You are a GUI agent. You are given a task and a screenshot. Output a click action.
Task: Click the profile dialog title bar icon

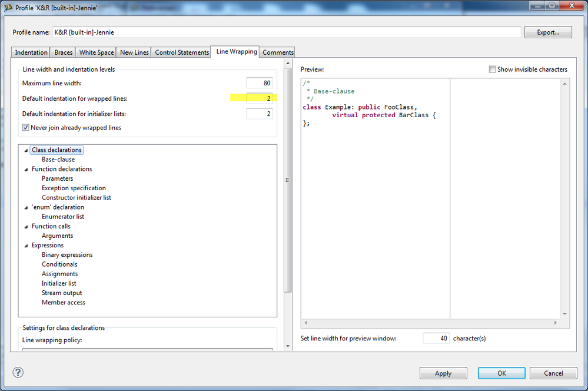pyautogui.click(x=8, y=8)
